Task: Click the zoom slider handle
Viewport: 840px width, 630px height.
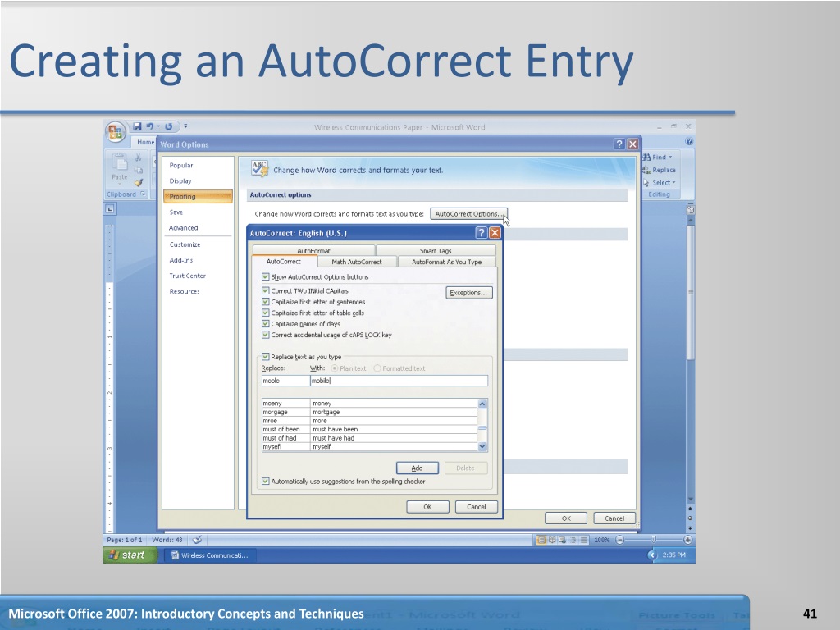Action: tap(654, 540)
